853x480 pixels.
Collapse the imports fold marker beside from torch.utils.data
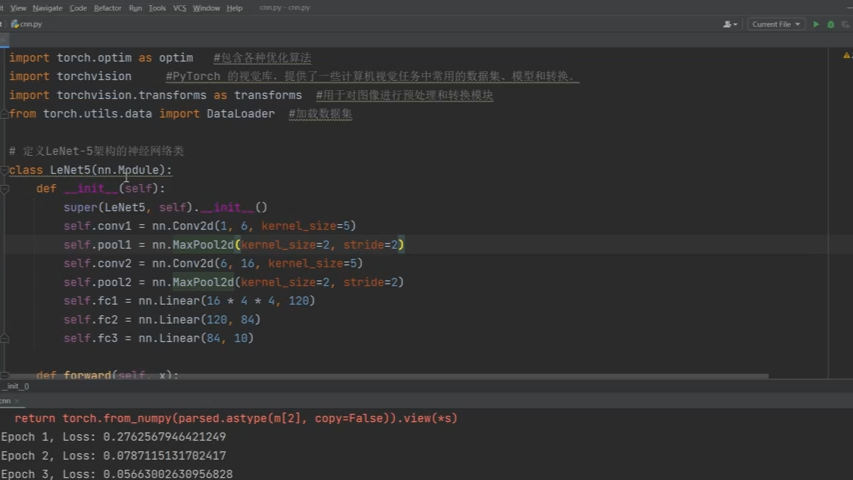4,114
